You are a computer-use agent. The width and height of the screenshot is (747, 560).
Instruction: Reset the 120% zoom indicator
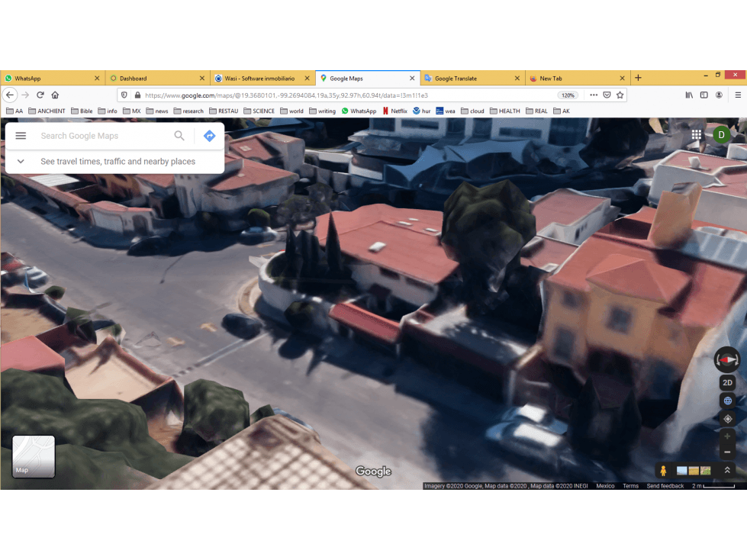[x=568, y=95]
